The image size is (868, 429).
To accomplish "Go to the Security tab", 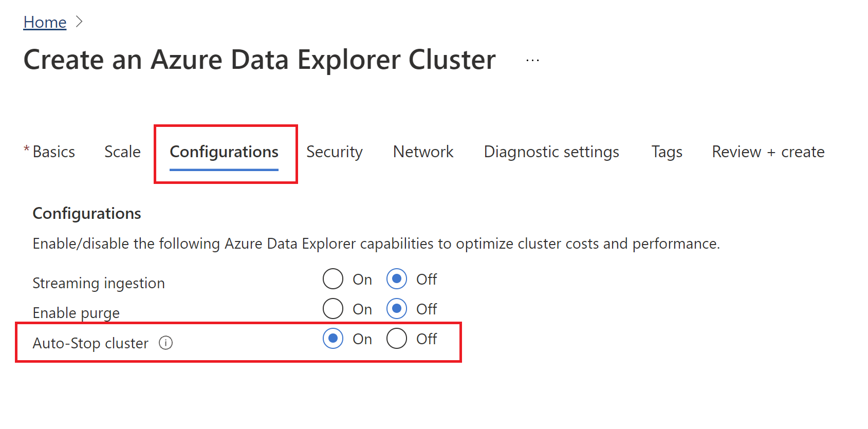I will click(x=334, y=152).
